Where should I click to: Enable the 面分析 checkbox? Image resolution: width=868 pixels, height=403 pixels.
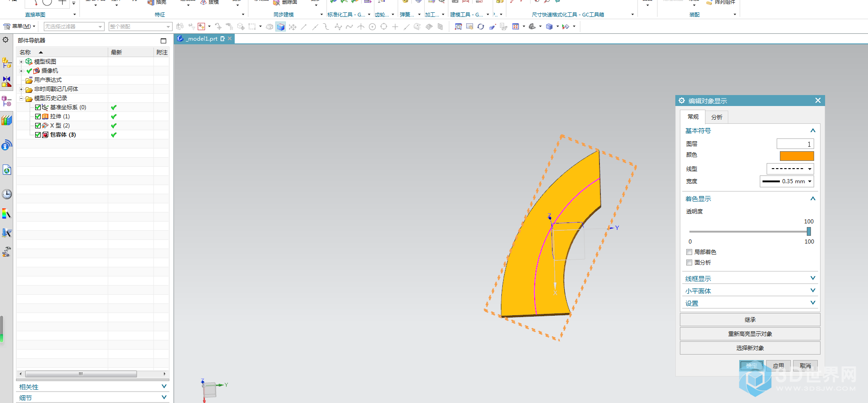[689, 262]
